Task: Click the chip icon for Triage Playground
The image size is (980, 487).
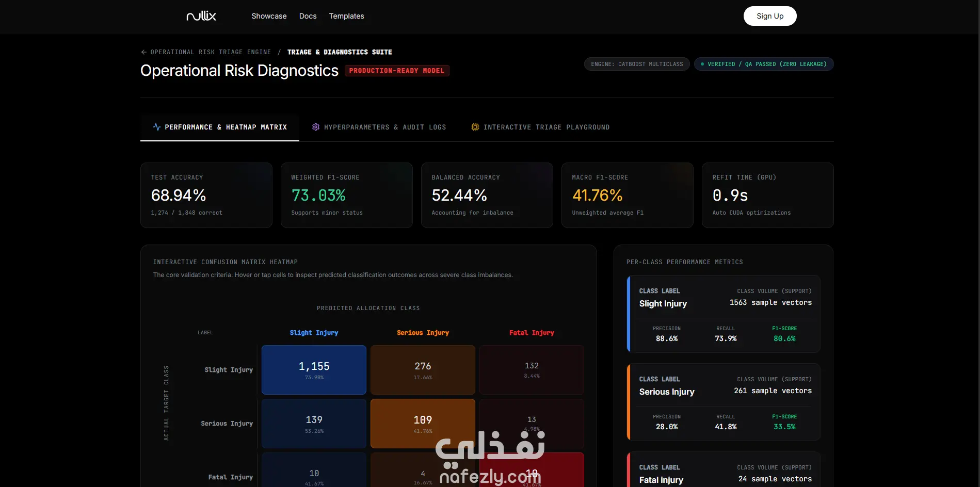Action: (475, 127)
